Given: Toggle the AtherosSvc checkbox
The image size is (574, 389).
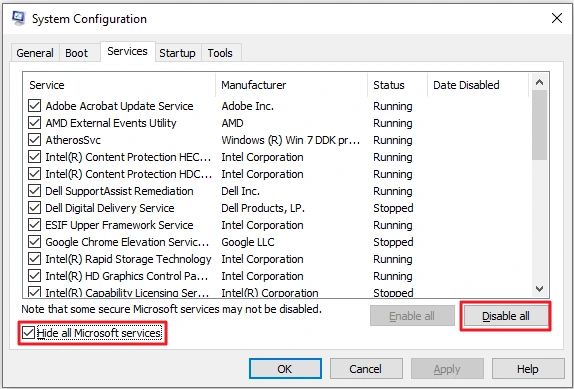Looking at the screenshot, I should 34,140.
